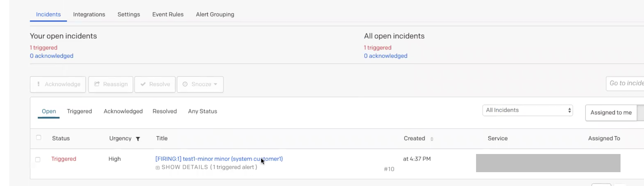644x186 pixels.
Task: Select all incidents header checkbox
Action: [39, 138]
